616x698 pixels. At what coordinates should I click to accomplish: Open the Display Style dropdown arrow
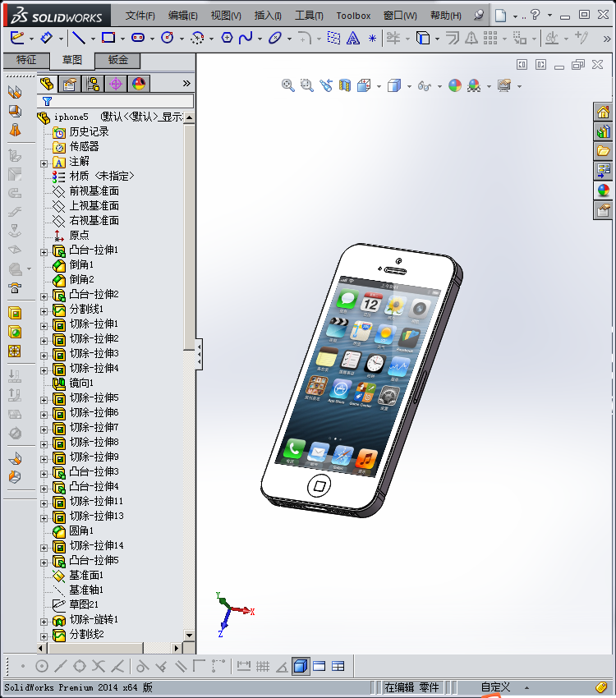pyautogui.click(x=409, y=86)
